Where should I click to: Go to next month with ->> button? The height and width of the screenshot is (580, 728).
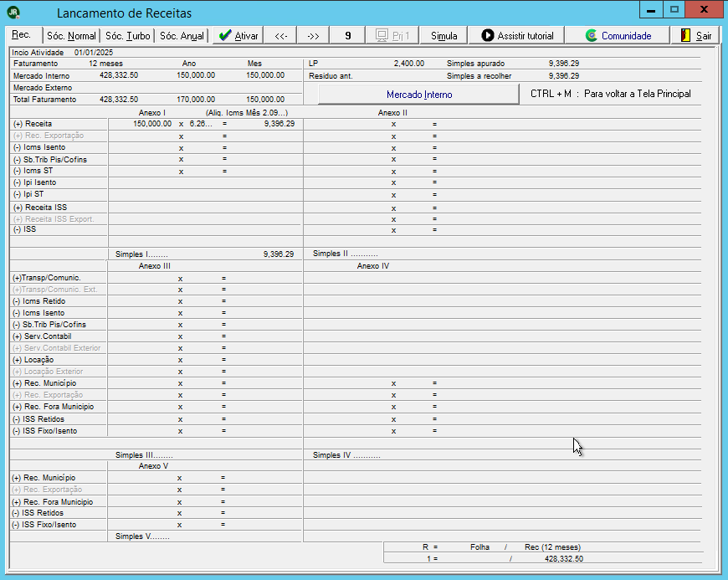(314, 36)
